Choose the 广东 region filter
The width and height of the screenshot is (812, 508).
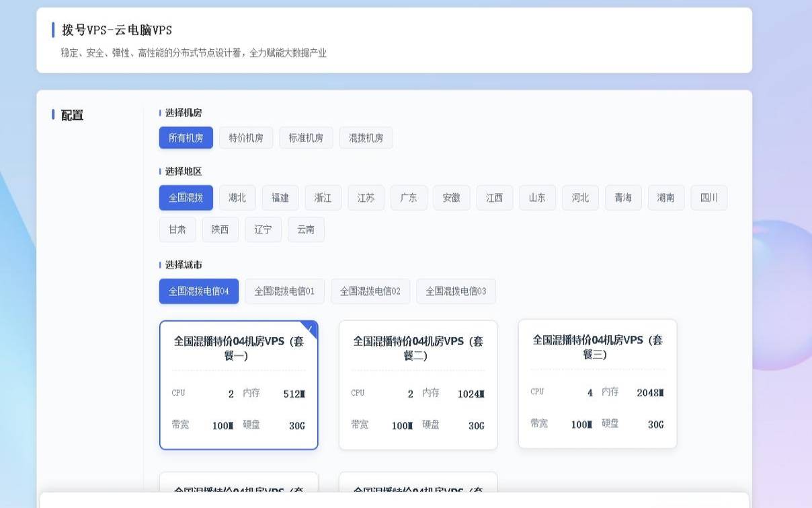click(x=409, y=197)
